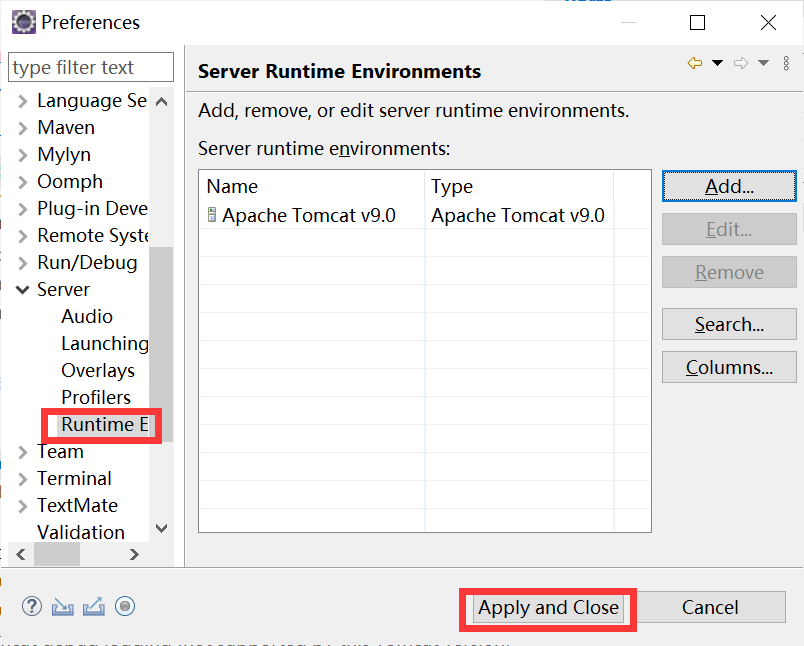The image size is (804, 646).
Task: Click the Preferences window gear icon
Action: 24,22
